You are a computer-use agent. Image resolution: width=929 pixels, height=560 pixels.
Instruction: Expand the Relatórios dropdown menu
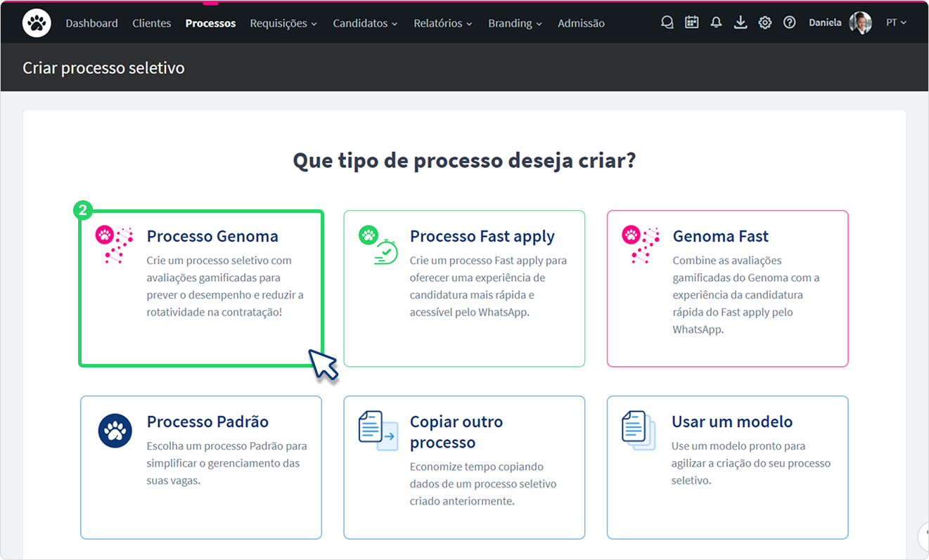[x=443, y=23]
